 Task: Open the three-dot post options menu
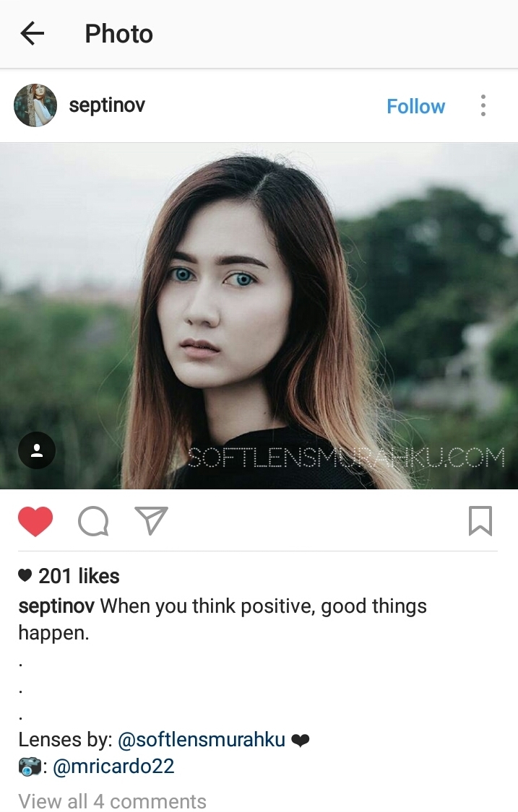[483, 105]
